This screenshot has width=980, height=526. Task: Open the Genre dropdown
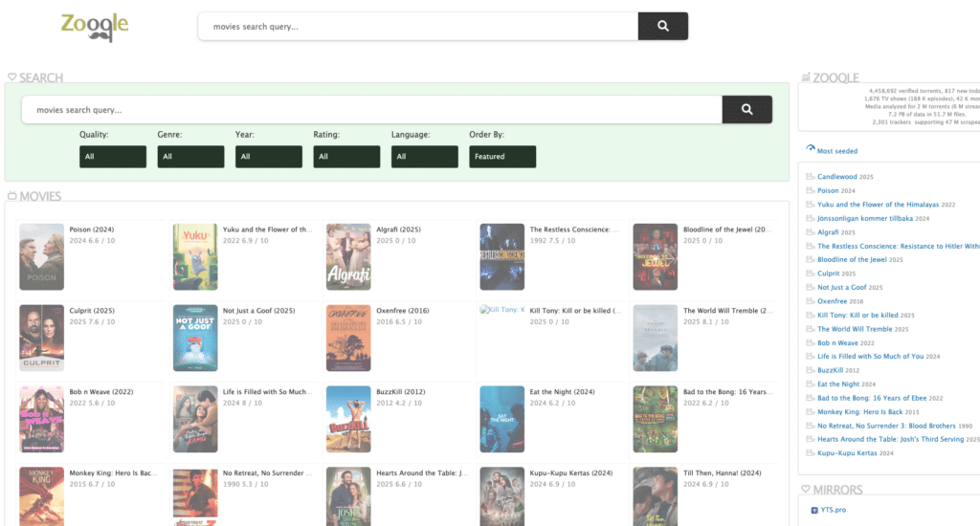[190, 157]
